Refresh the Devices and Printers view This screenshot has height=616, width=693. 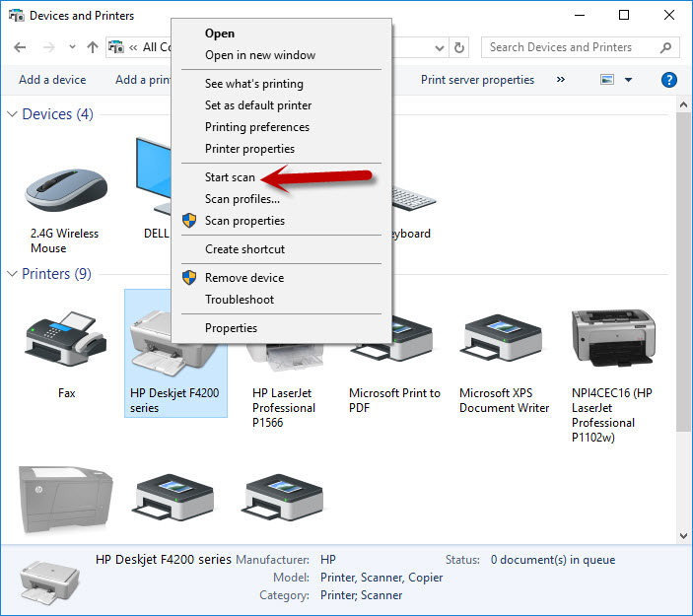(459, 47)
